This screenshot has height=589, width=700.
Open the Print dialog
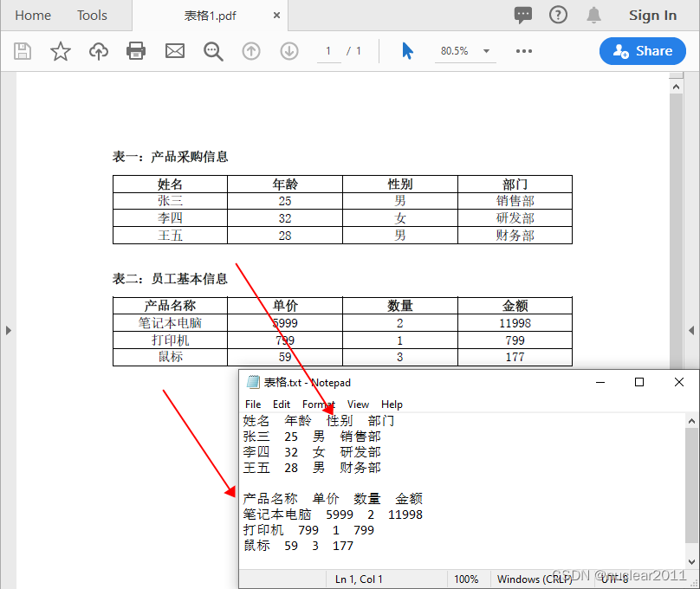tap(136, 51)
